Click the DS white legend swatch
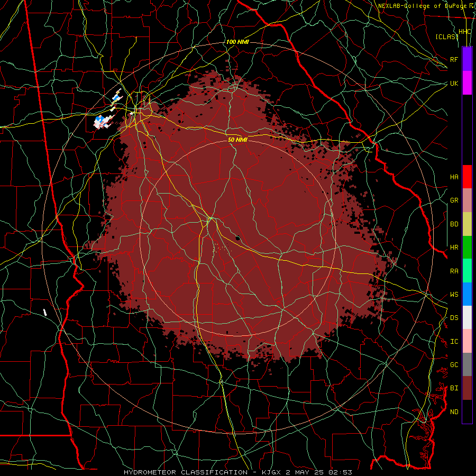Screen dimensions: 476x476 (x=467, y=317)
